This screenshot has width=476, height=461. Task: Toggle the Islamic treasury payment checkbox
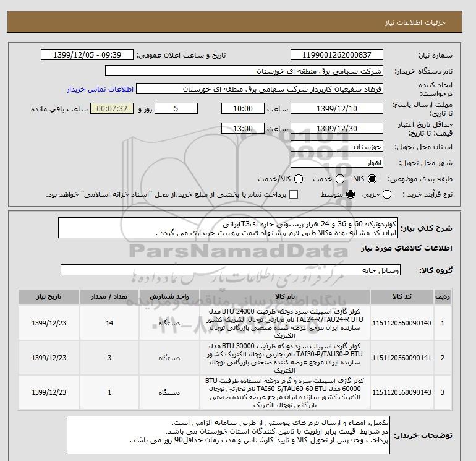[294, 194]
